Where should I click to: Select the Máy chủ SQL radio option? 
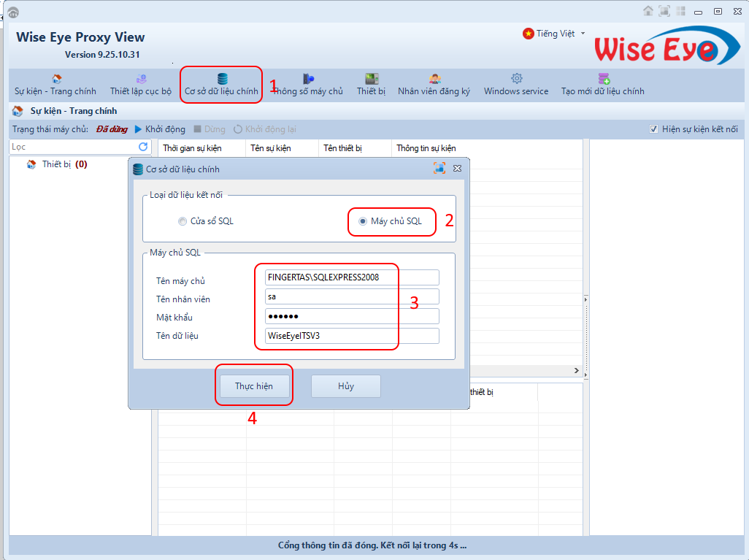tap(363, 221)
